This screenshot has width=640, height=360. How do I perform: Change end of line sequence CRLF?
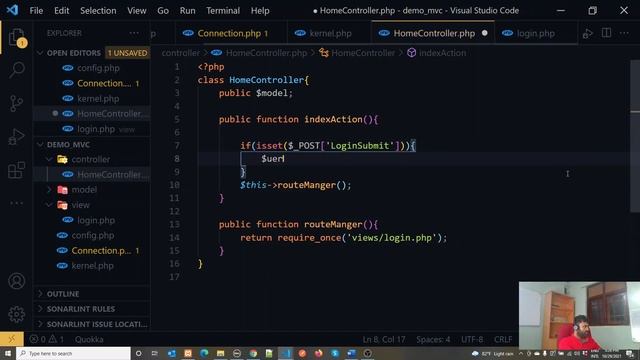(x=503, y=339)
